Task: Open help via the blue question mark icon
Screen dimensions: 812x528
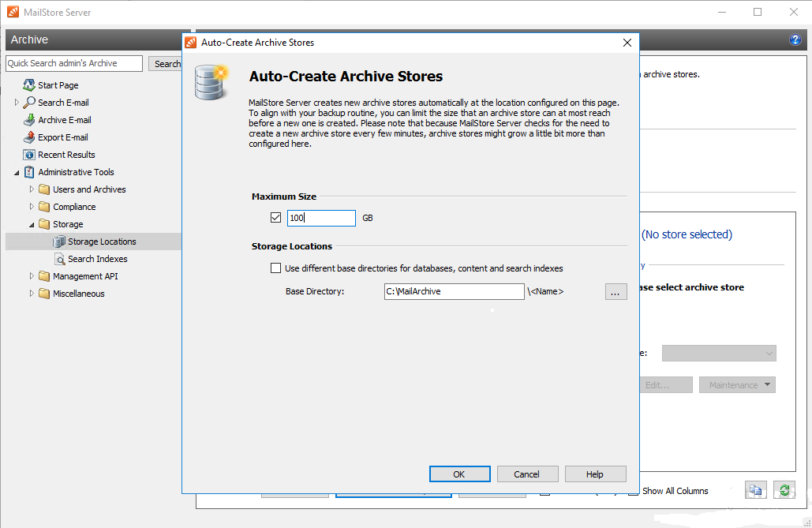Action: pyautogui.click(x=795, y=39)
